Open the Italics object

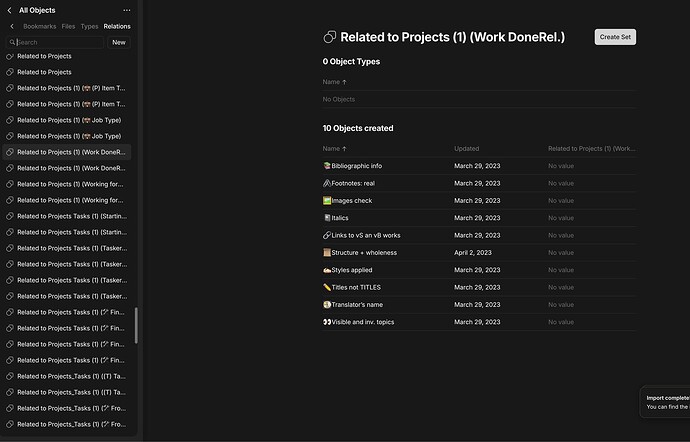pos(340,218)
